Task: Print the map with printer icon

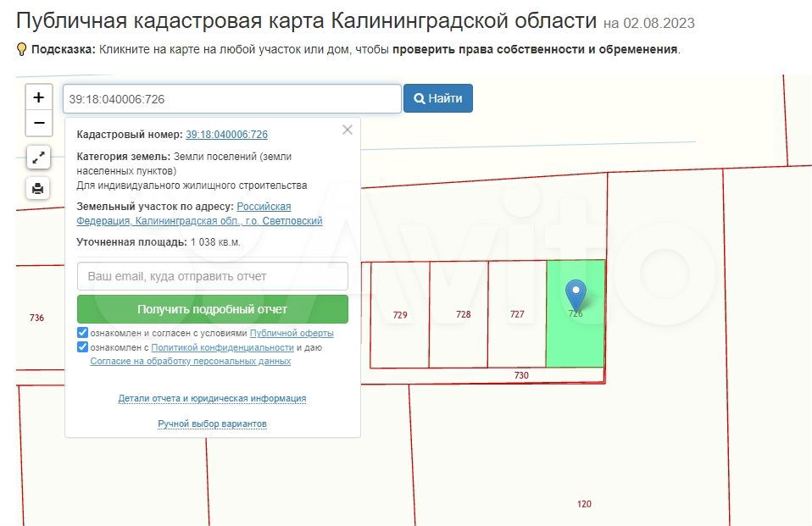Action: point(38,188)
